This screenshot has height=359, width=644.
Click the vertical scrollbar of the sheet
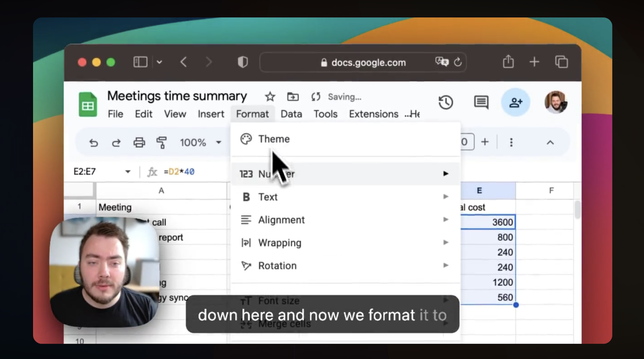click(x=578, y=210)
